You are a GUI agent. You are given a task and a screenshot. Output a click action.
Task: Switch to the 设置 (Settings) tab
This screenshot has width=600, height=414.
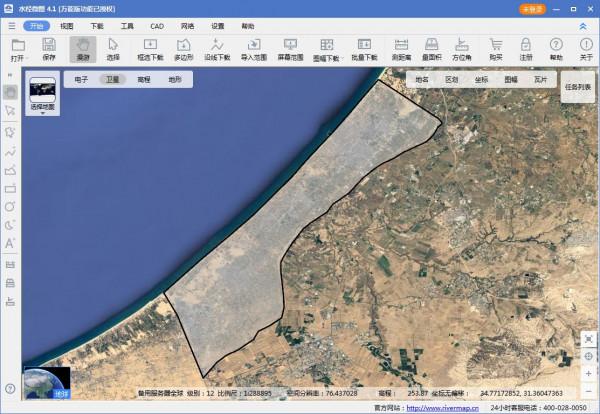pyautogui.click(x=217, y=26)
